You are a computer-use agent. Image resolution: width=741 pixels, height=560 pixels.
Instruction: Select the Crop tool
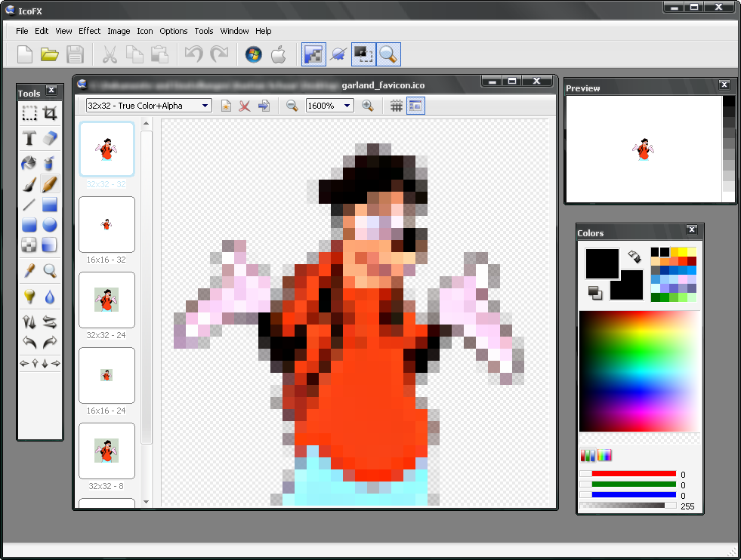[50, 114]
